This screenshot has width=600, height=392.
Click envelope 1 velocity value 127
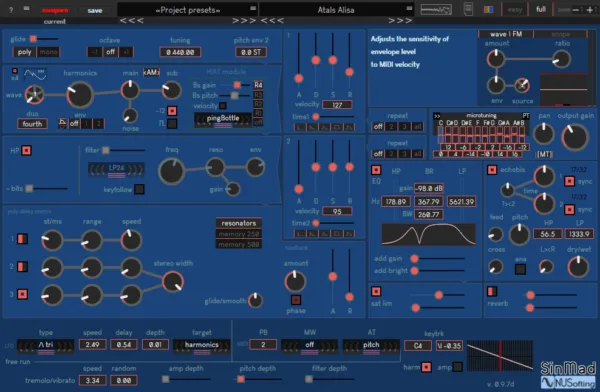coord(337,105)
